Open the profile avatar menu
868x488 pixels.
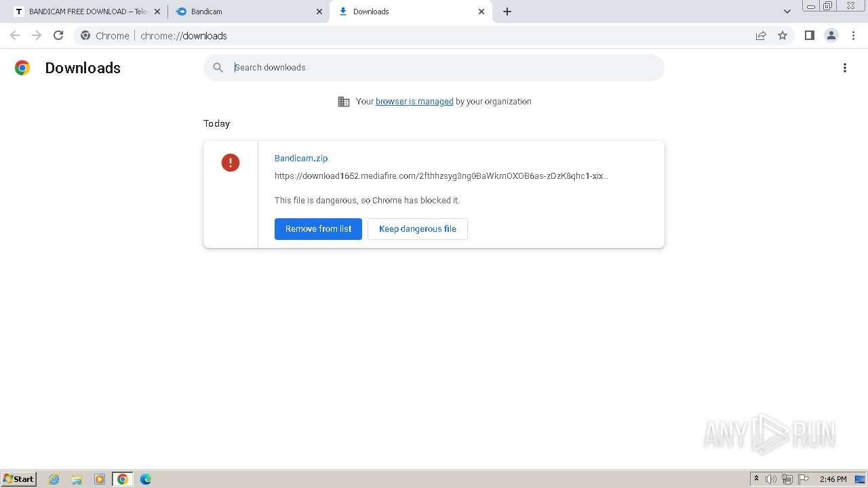click(831, 35)
